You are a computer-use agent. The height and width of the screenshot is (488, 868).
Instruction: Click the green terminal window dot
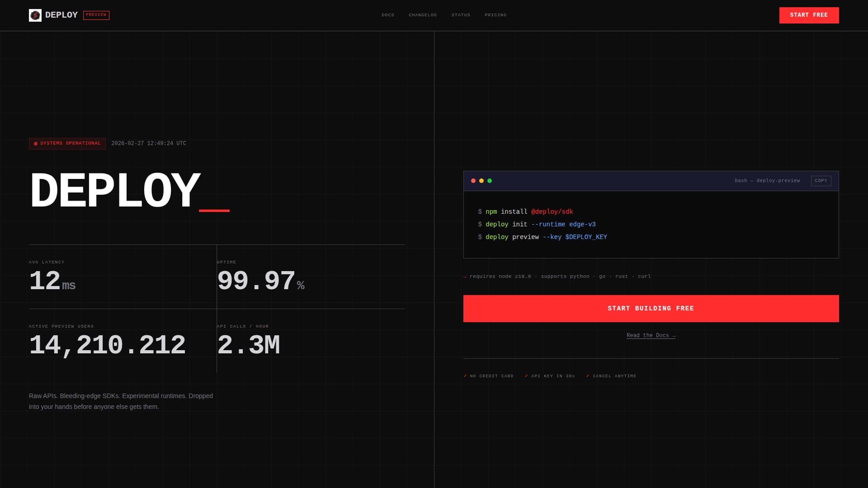pos(490,181)
